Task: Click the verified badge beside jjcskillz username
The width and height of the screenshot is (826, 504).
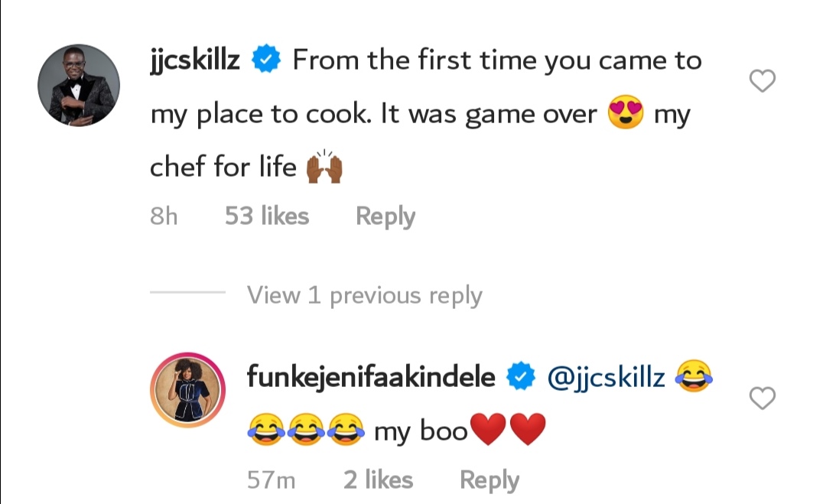Action: (x=267, y=60)
